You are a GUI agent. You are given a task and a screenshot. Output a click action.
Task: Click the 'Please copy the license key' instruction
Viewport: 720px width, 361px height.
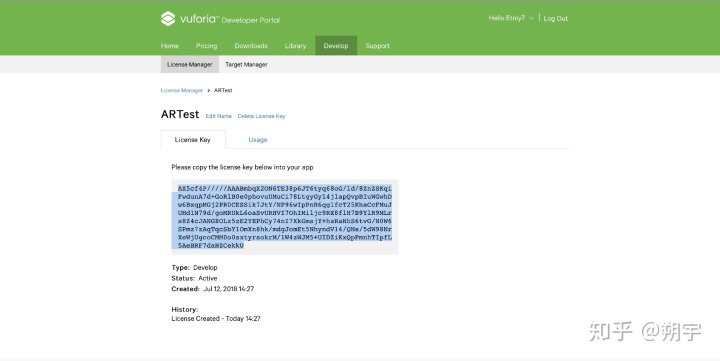click(242, 167)
